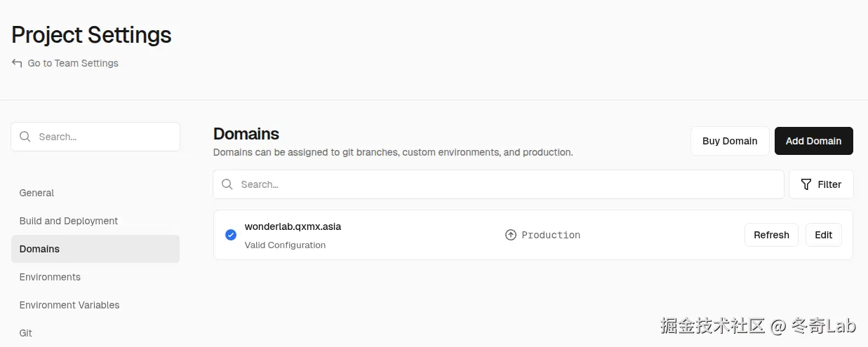Open Environment Variables settings
Screen dimensions: 868x347
coord(69,305)
